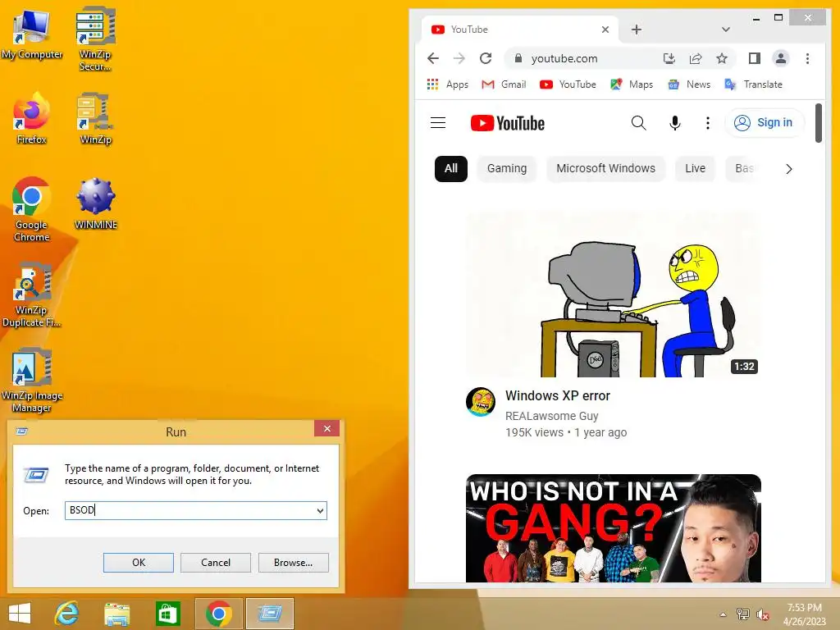Select the Microsoft Windows filter chip

(605, 169)
